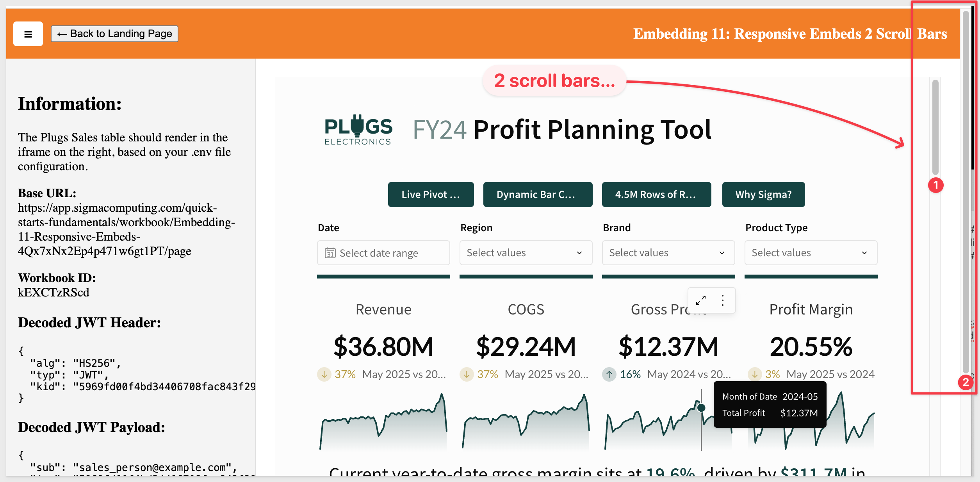Click the Plugs Electronics logo

click(358, 130)
